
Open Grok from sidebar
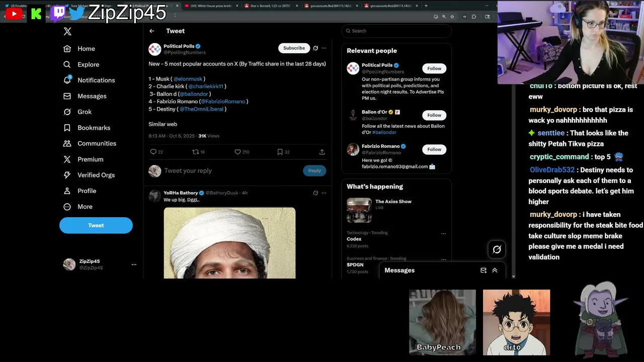click(x=85, y=112)
